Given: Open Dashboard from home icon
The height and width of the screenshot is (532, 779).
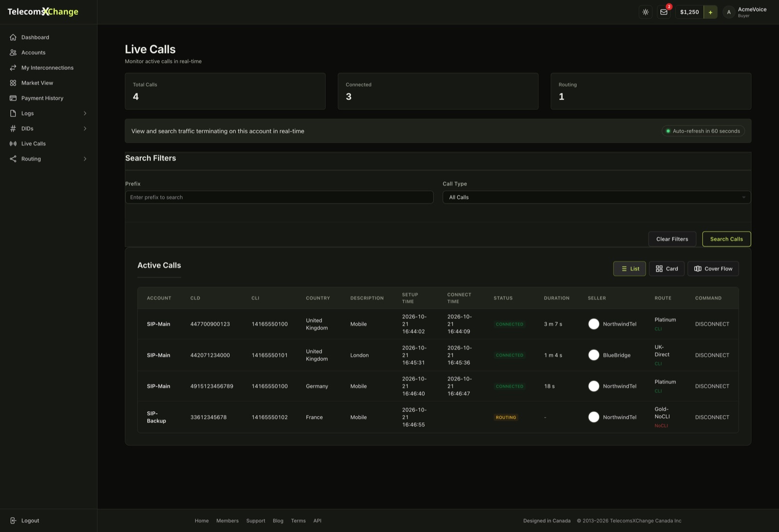Looking at the screenshot, I should click(x=13, y=37).
